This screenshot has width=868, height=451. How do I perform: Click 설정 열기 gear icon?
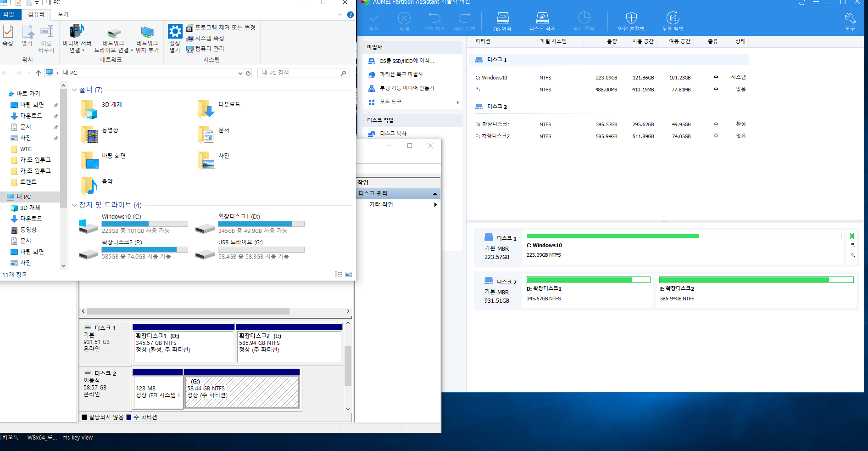point(175,38)
